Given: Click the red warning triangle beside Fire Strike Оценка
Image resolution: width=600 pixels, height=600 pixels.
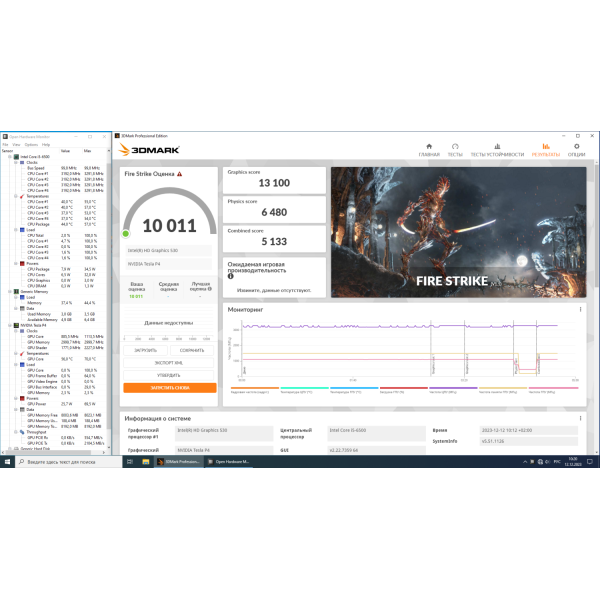Looking at the screenshot, I should [x=179, y=174].
